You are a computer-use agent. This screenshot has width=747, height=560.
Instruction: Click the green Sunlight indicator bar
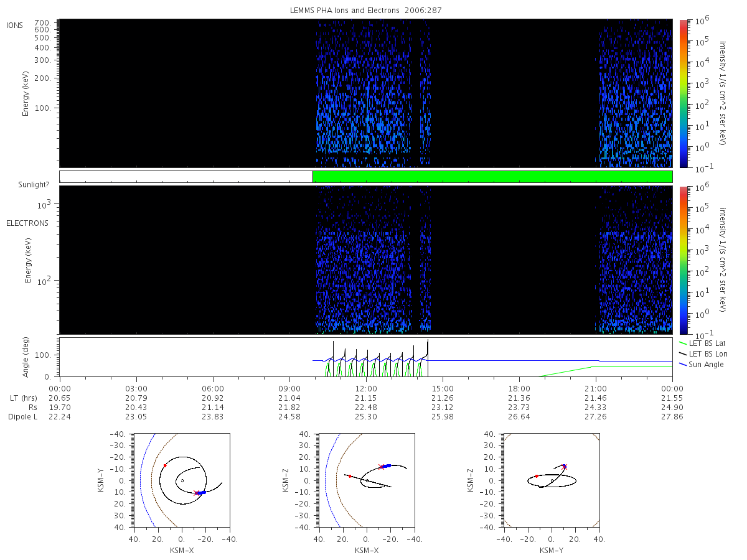(x=492, y=177)
